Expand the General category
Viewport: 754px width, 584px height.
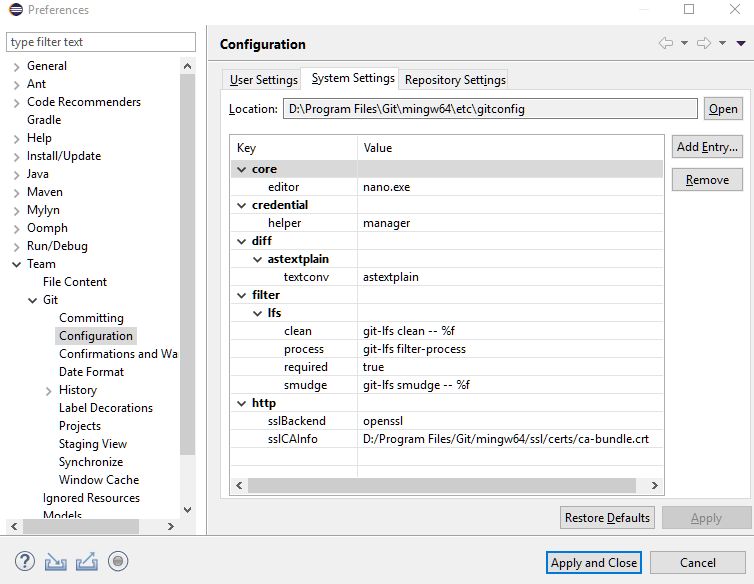point(16,67)
